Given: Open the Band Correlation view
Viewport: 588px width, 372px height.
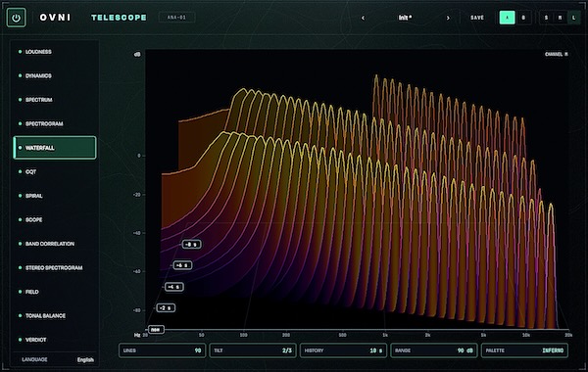Looking at the screenshot, I should click(x=55, y=244).
